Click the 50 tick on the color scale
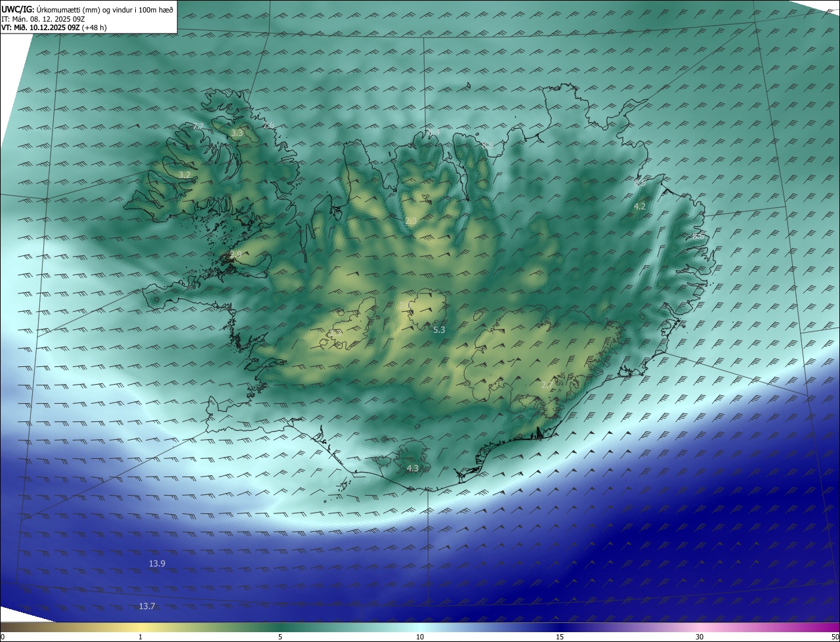 (835, 637)
